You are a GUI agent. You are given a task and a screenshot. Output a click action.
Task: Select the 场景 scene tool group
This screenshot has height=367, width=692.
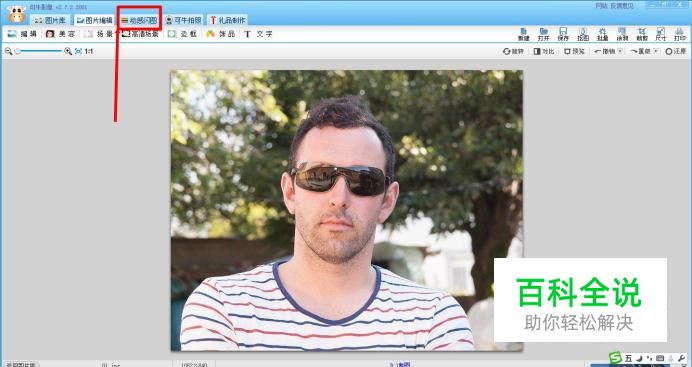click(98, 34)
